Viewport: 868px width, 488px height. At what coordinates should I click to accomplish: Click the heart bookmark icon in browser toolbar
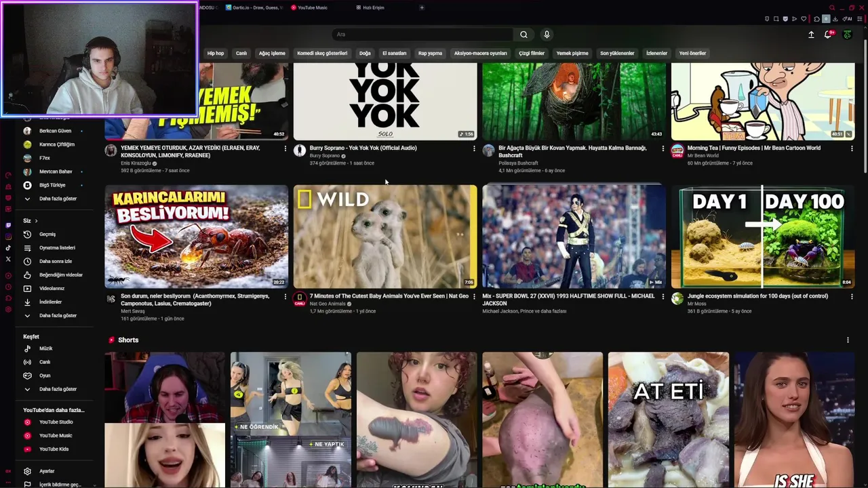804,19
